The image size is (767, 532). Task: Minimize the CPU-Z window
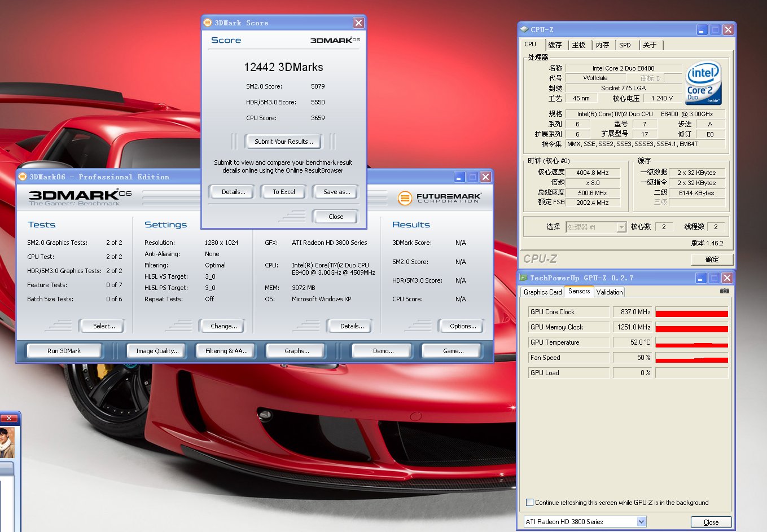point(702,29)
